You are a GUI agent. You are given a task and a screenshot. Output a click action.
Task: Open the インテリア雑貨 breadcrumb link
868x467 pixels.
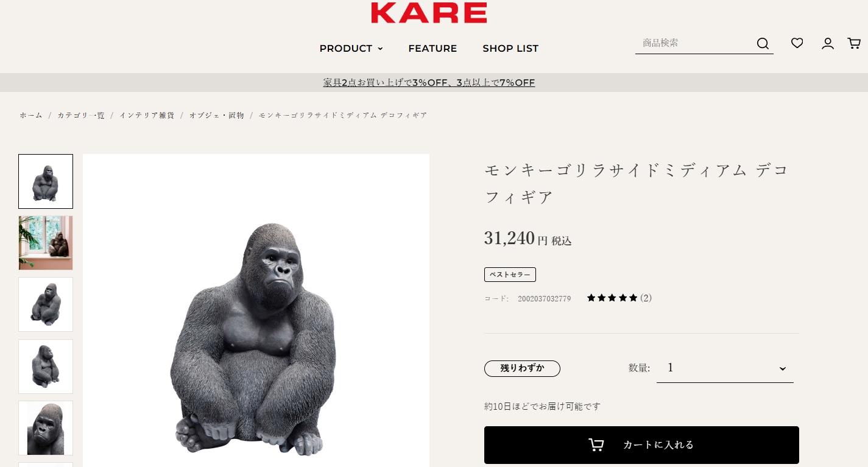point(147,115)
